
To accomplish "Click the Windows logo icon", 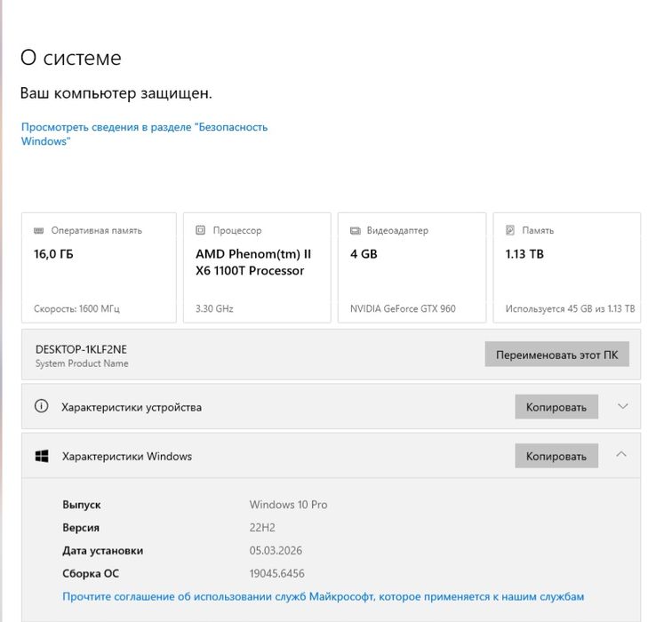I will tap(42, 456).
